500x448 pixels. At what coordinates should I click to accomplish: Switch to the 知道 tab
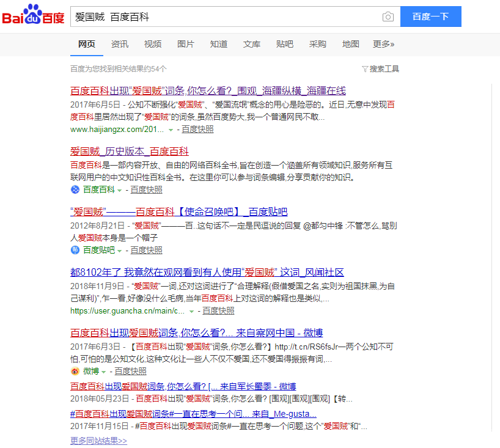point(219,44)
